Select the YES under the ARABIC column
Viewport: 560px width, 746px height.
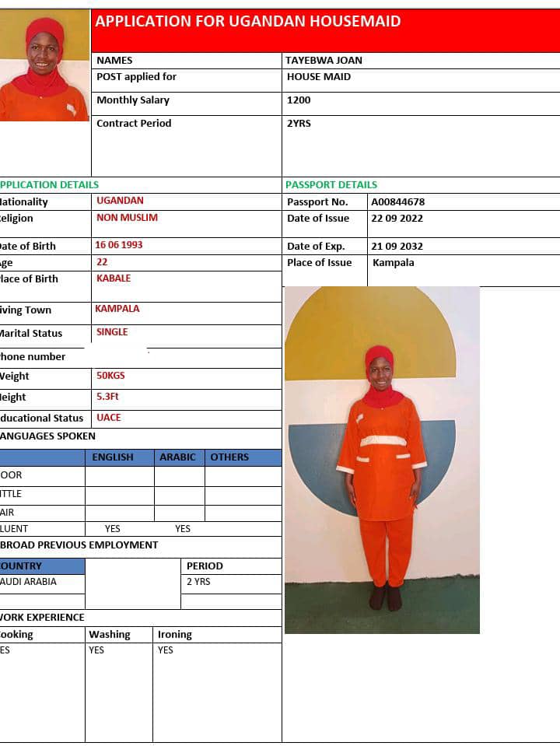(x=183, y=529)
